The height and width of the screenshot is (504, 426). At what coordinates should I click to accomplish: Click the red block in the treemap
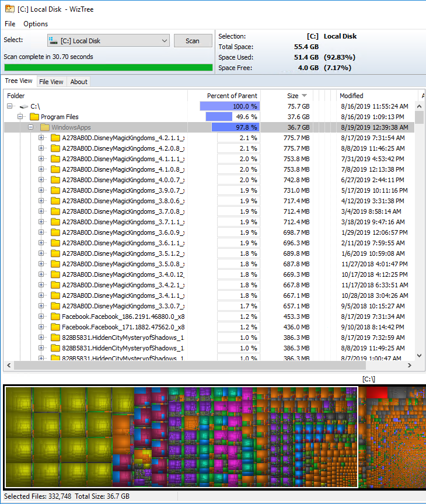click(377, 392)
